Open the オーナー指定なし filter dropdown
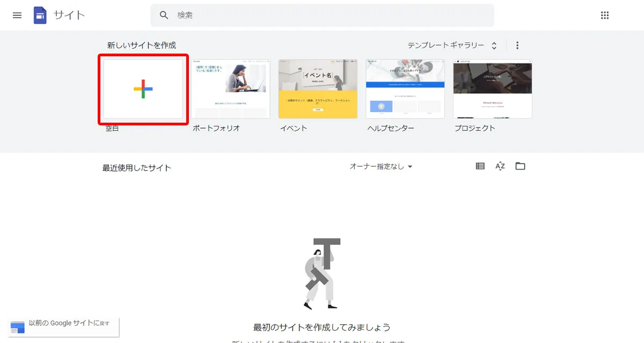 (x=378, y=166)
